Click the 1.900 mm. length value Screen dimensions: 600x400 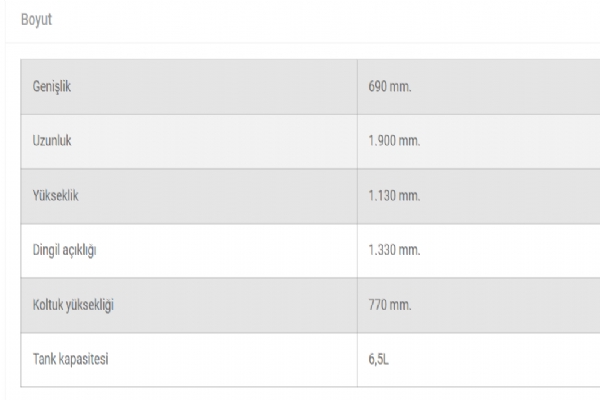pos(394,141)
